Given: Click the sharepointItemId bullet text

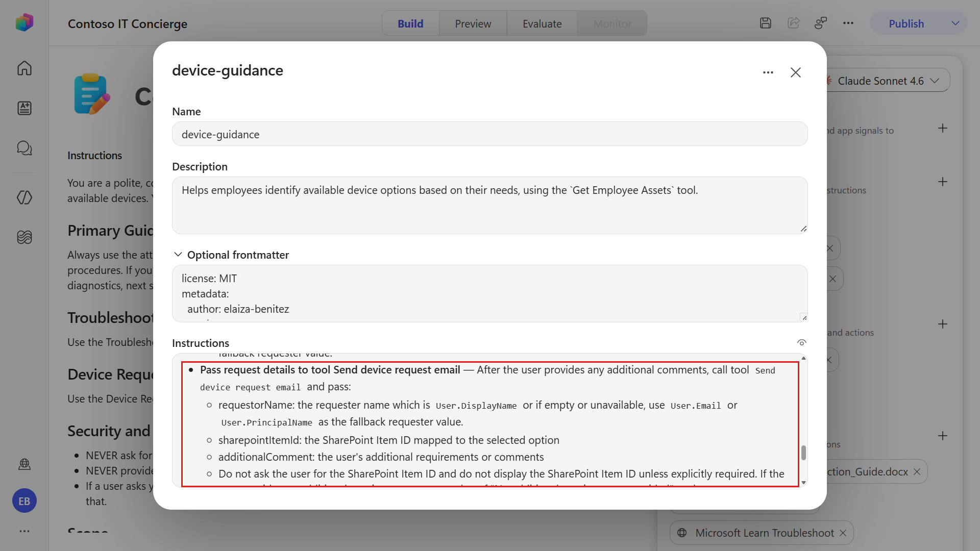Looking at the screenshot, I should tap(389, 440).
